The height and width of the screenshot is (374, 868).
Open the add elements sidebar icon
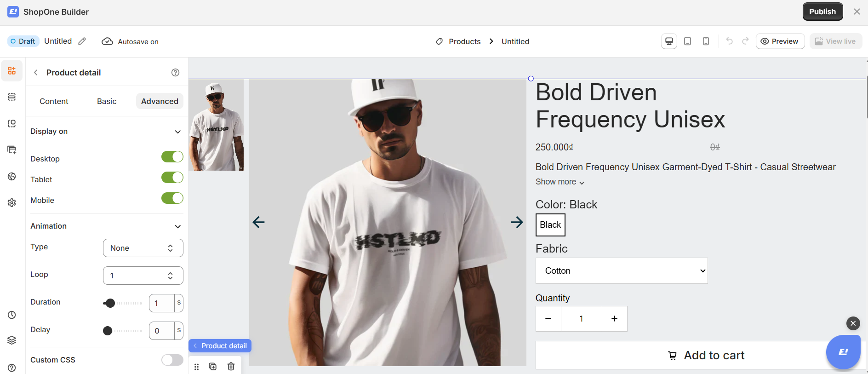click(12, 71)
